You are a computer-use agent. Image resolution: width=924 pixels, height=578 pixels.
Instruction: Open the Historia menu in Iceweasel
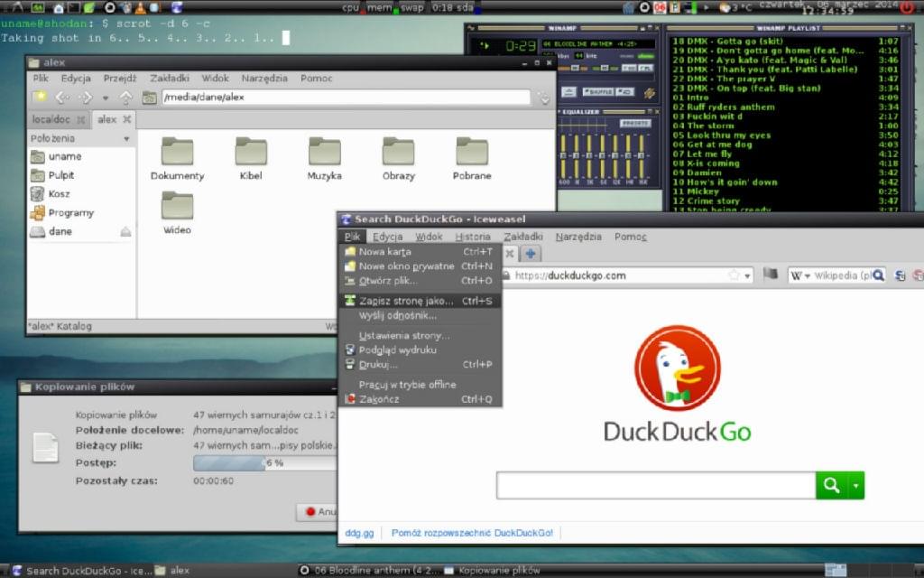473,237
